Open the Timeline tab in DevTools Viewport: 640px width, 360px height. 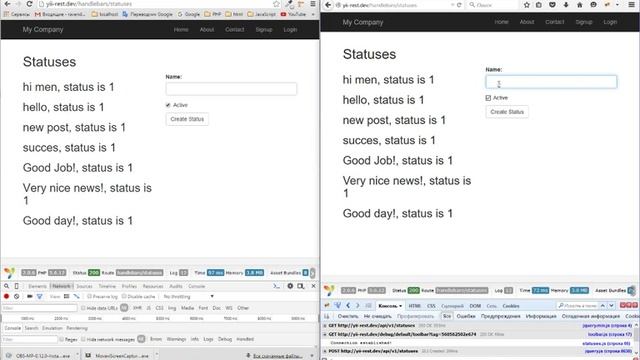[x=107, y=286]
